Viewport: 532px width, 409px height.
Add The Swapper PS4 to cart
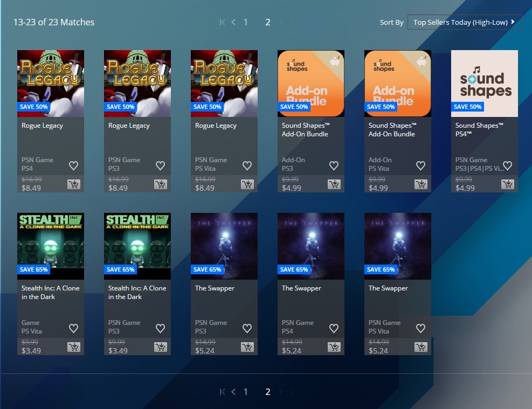[x=334, y=347]
